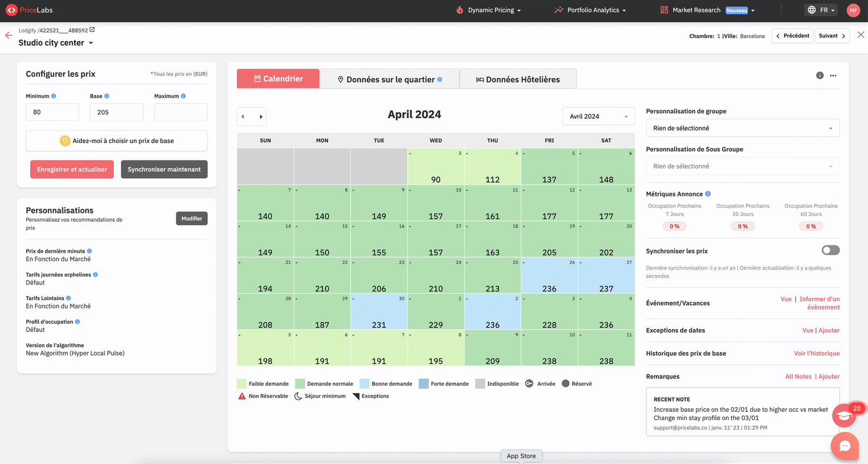Open the Portfolio Analytics menu
This screenshot has width=868, height=464.
(590, 10)
